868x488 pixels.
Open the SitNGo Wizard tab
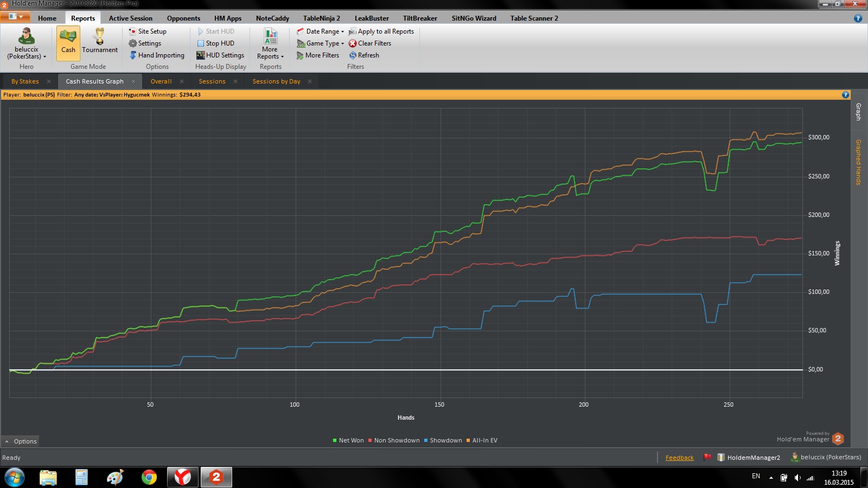click(x=474, y=18)
